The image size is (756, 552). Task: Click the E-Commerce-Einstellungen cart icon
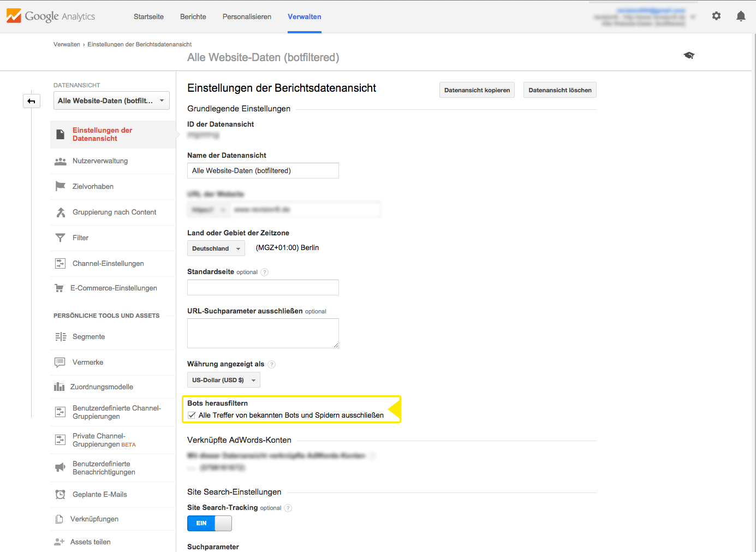(x=59, y=288)
